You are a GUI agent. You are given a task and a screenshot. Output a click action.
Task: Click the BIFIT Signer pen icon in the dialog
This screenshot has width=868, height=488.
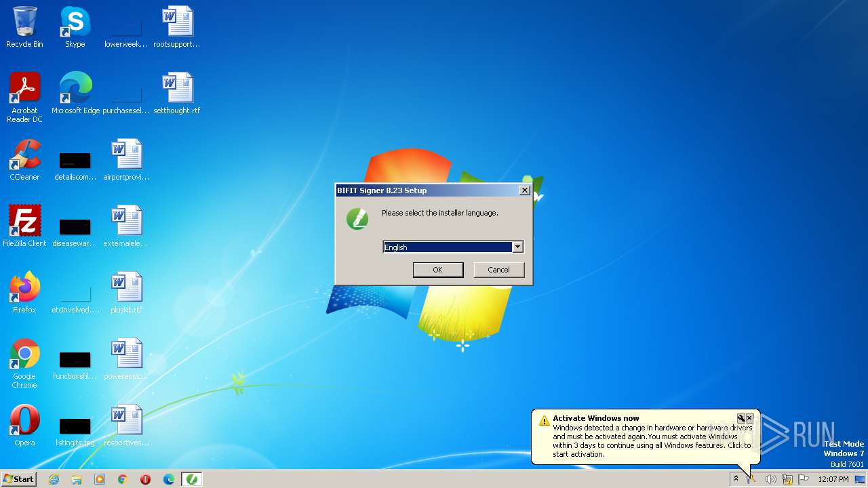(357, 219)
